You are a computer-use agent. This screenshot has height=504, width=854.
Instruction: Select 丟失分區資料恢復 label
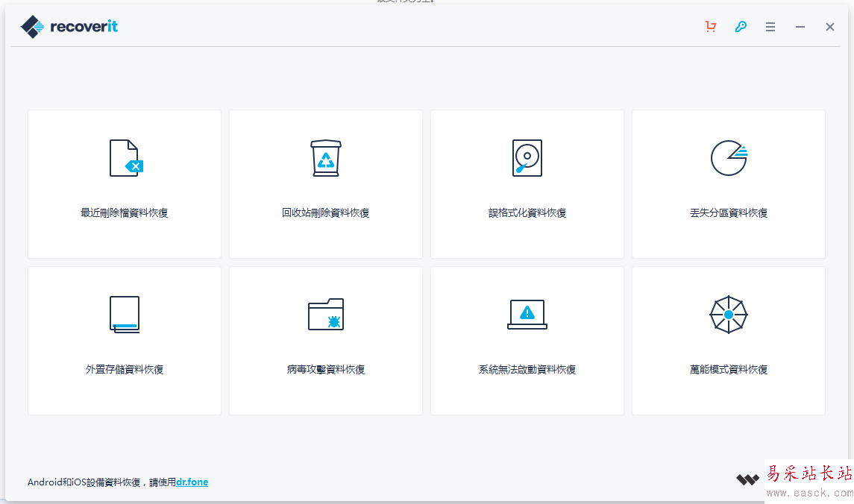729,212
